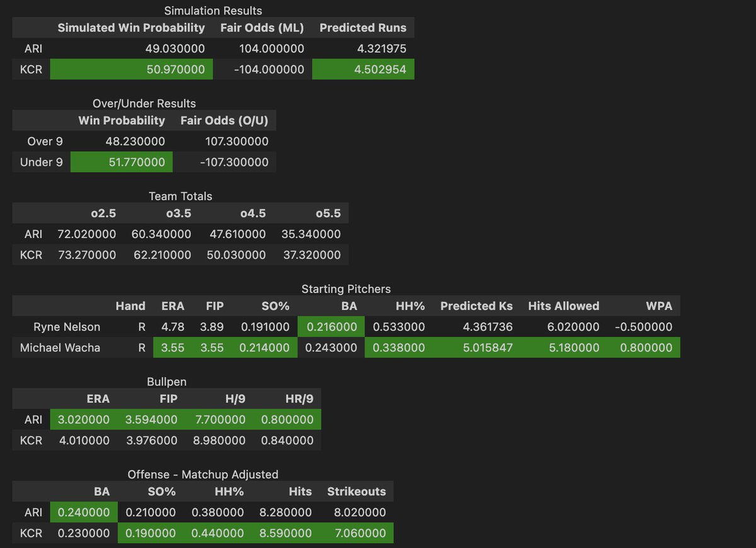This screenshot has width=756, height=548.
Task: Click the 'Simulation Results' title
Action: tap(213, 11)
